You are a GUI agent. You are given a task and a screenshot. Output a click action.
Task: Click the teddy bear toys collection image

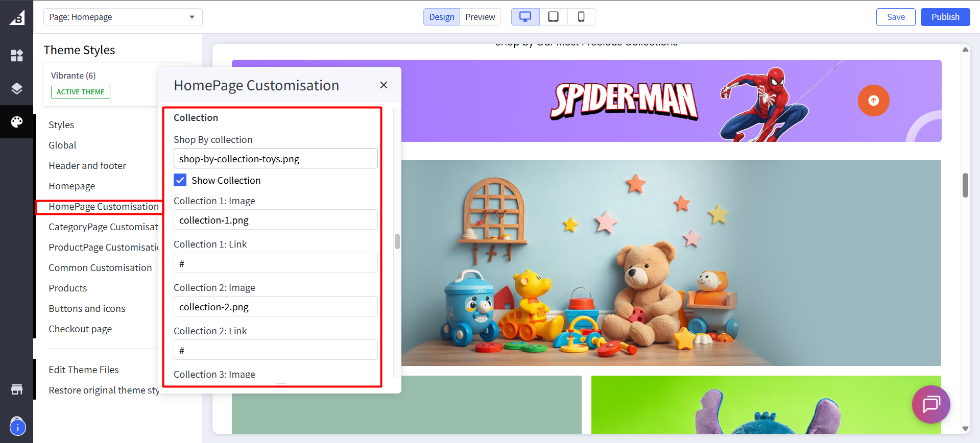coord(671,263)
